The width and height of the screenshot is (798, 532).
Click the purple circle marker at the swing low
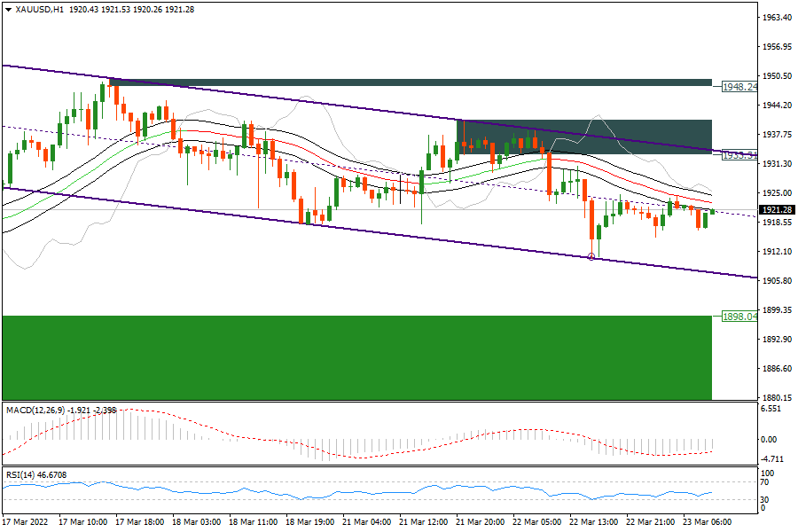click(x=591, y=257)
